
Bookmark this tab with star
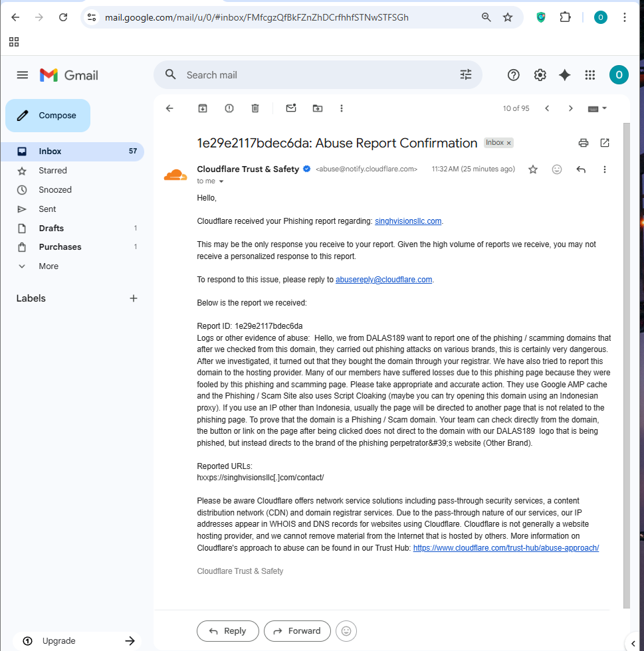click(x=508, y=17)
